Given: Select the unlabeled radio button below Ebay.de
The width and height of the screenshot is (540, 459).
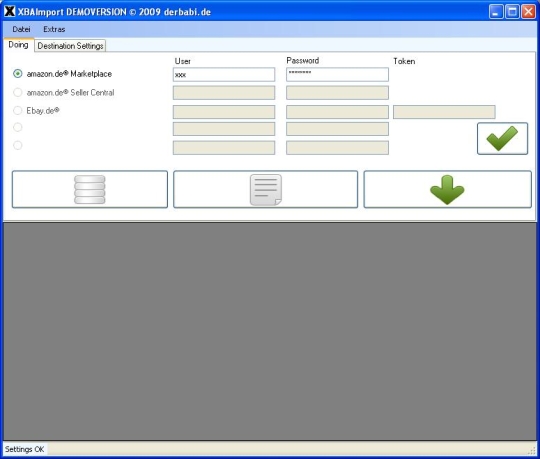Looking at the screenshot, I should (x=18, y=127).
